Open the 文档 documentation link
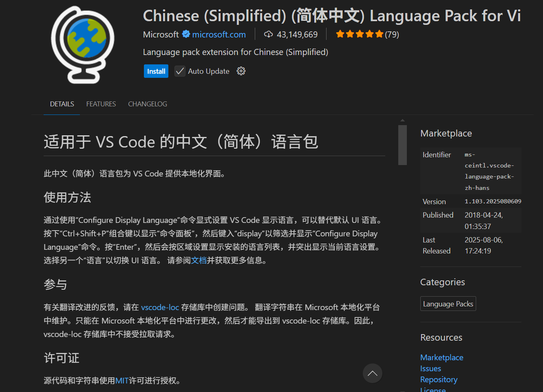Image resolution: width=543 pixels, height=392 pixels. tap(199, 260)
